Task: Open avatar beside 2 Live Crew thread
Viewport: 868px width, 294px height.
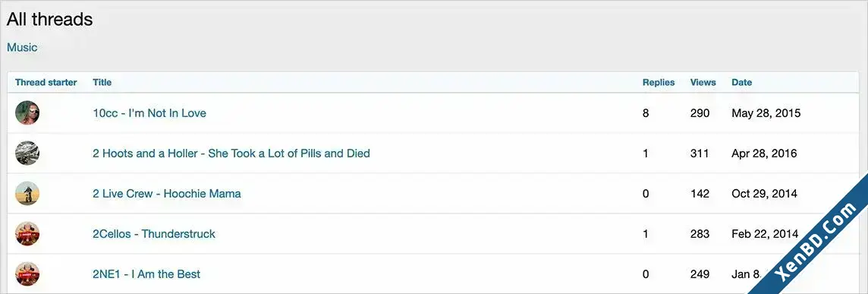Action: pos(27,194)
